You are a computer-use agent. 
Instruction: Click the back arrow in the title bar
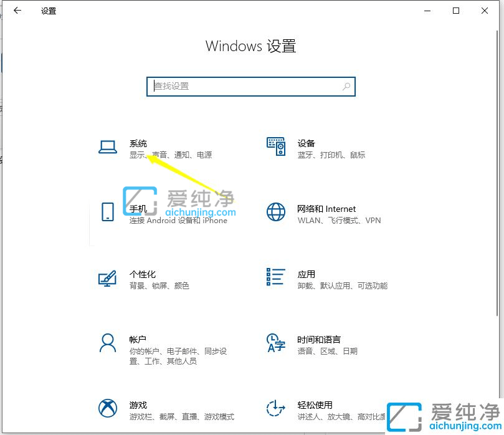17,11
